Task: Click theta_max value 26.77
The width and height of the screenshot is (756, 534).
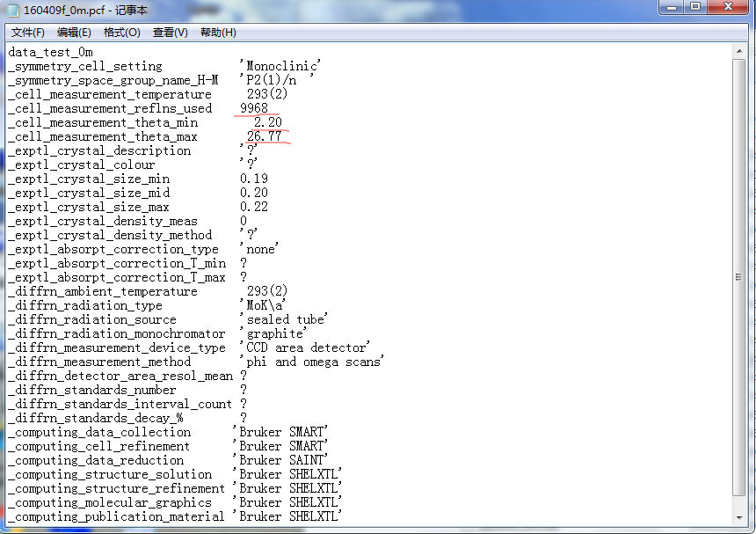Action: pyautogui.click(x=265, y=136)
